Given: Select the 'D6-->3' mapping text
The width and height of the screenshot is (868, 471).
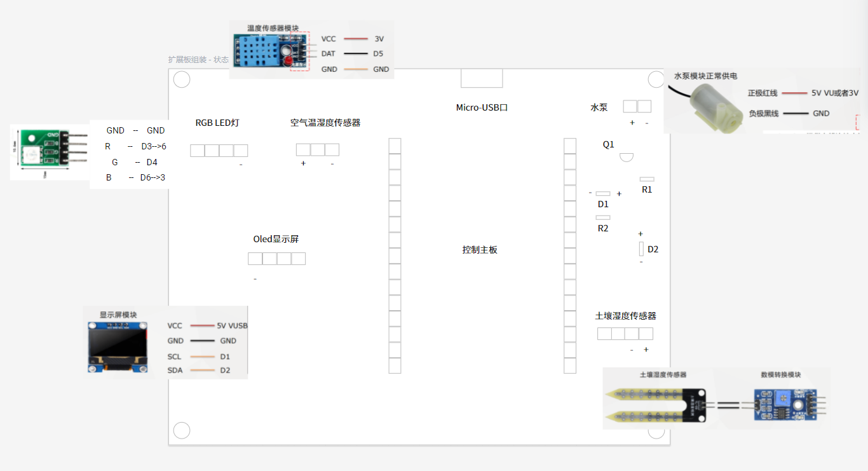Looking at the screenshot, I should click(153, 177).
